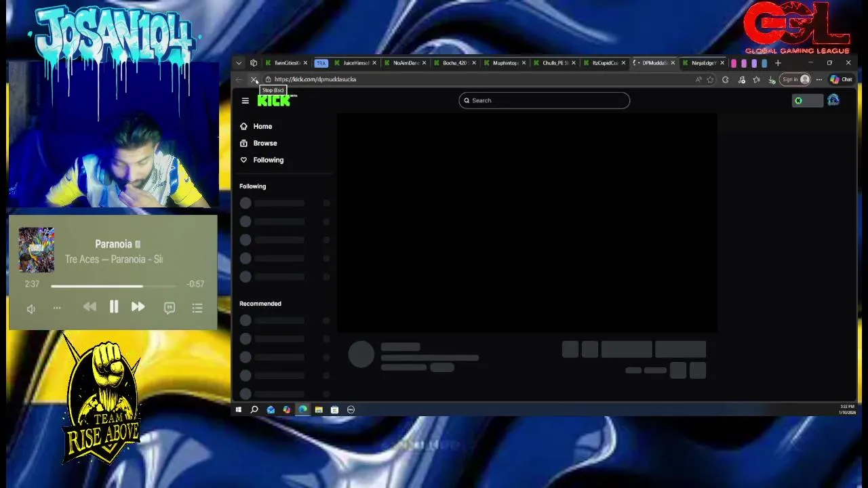The height and width of the screenshot is (488, 868).
Task: Click the Paranoia album artwork
Action: pos(37,250)
